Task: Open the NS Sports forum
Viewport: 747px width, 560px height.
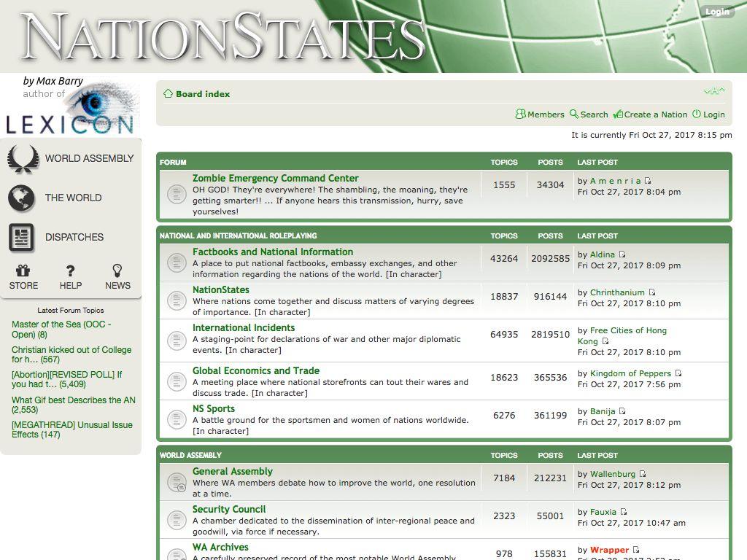Action: 214,408
